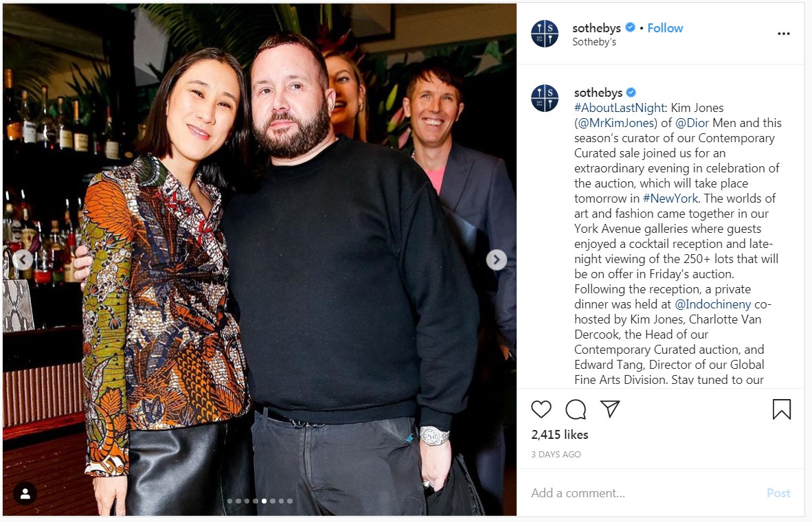Open the #NewYork hashtag
Viewport: 812px width, 522px height.
[670, 198]
